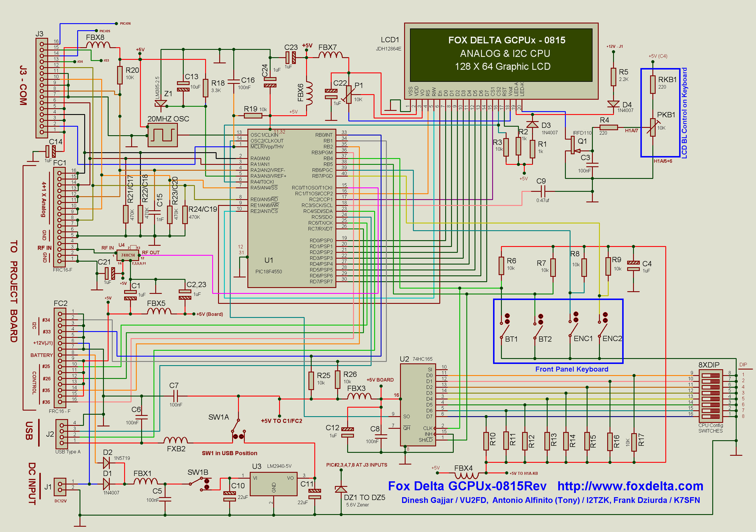Click the +5V (Board) net label
Viewport: 756px width, 532px height.
(x=210, y=314)
